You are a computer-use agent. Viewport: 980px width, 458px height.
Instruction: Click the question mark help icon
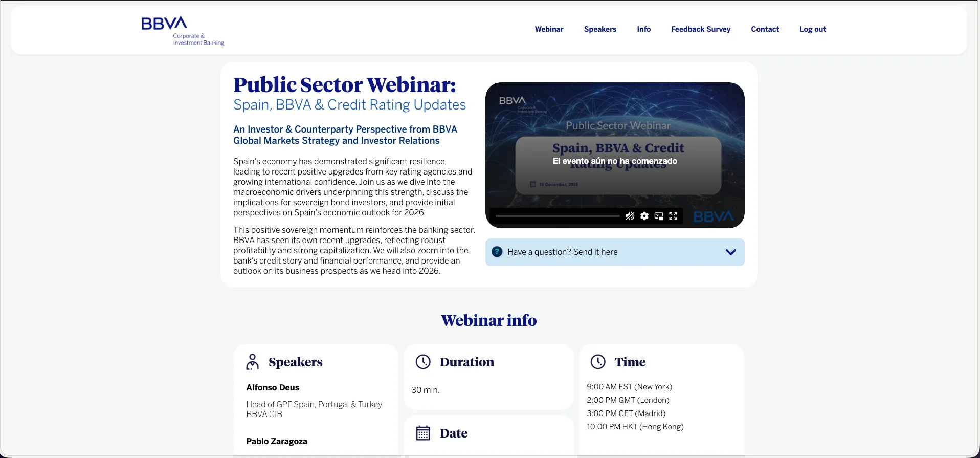[x=497, y=252]
